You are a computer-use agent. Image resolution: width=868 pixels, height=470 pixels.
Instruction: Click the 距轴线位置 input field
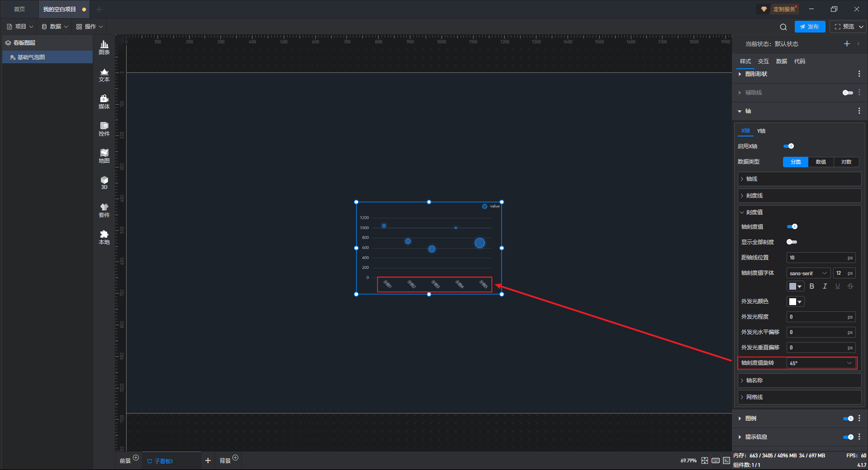(x=821, y=258)
